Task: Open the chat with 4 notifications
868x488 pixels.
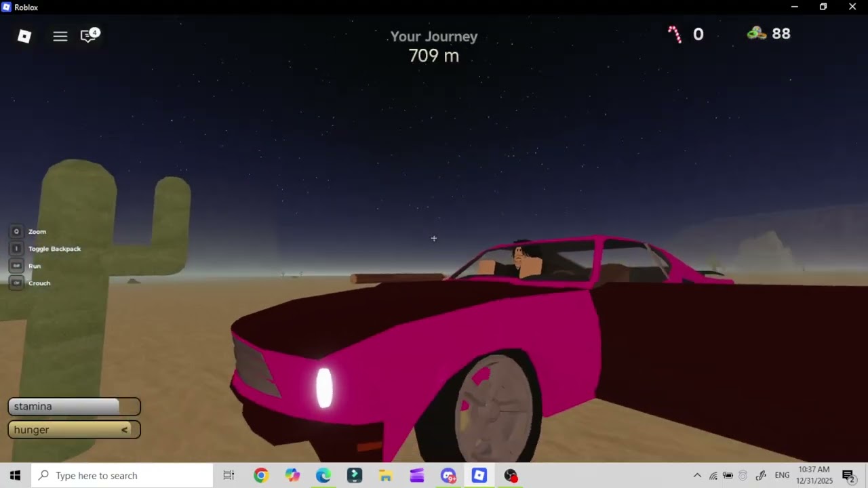Action: [x=90, y=35]
